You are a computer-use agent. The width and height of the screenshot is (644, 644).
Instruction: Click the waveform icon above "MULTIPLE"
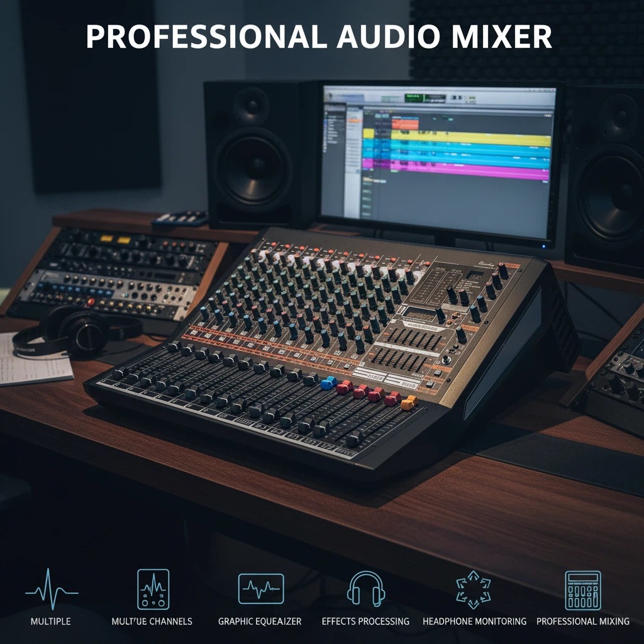tap(48, 590)
